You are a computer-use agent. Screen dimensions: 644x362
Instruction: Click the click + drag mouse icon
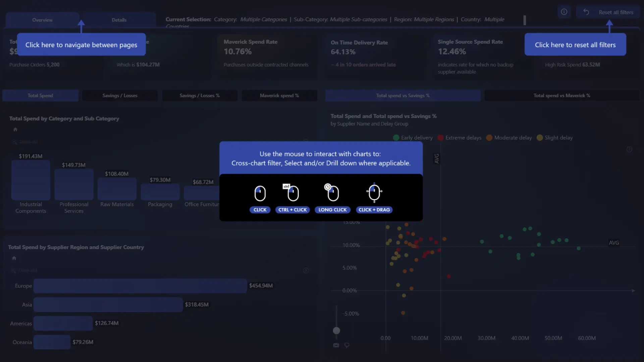[x=374, y=193]
